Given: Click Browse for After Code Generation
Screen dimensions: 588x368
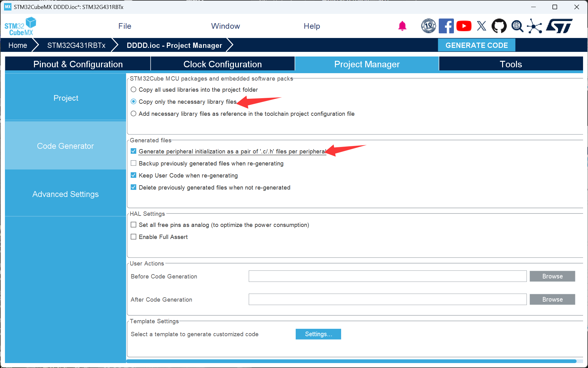Looking at the screenshot, I should click(552, 299).
